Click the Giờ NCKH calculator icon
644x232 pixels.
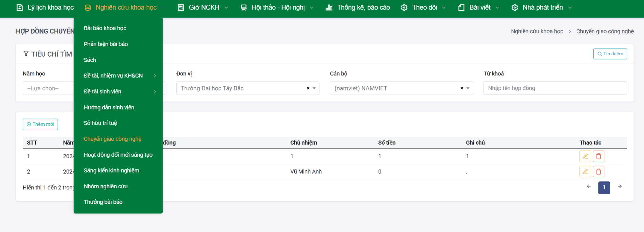[181, 8]
